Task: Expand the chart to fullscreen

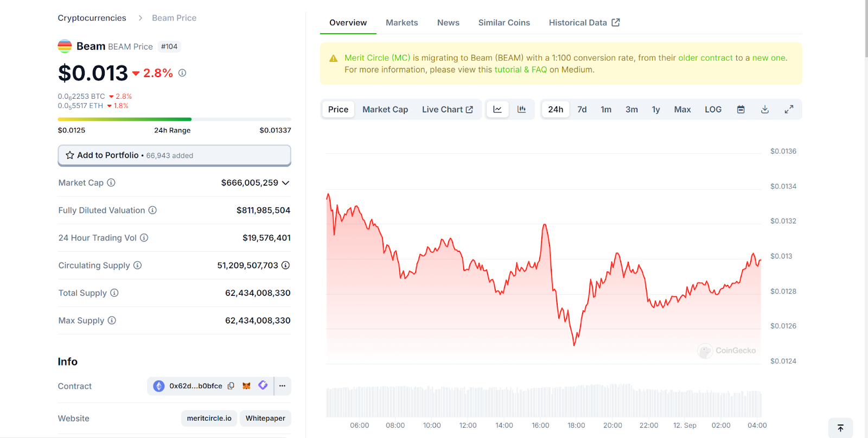Action: pyautogui.click(x=789, y=110)
